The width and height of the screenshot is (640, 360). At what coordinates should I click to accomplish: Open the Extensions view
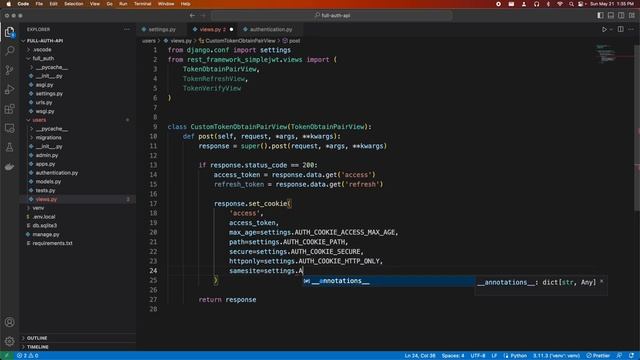(x=9, y=109)
